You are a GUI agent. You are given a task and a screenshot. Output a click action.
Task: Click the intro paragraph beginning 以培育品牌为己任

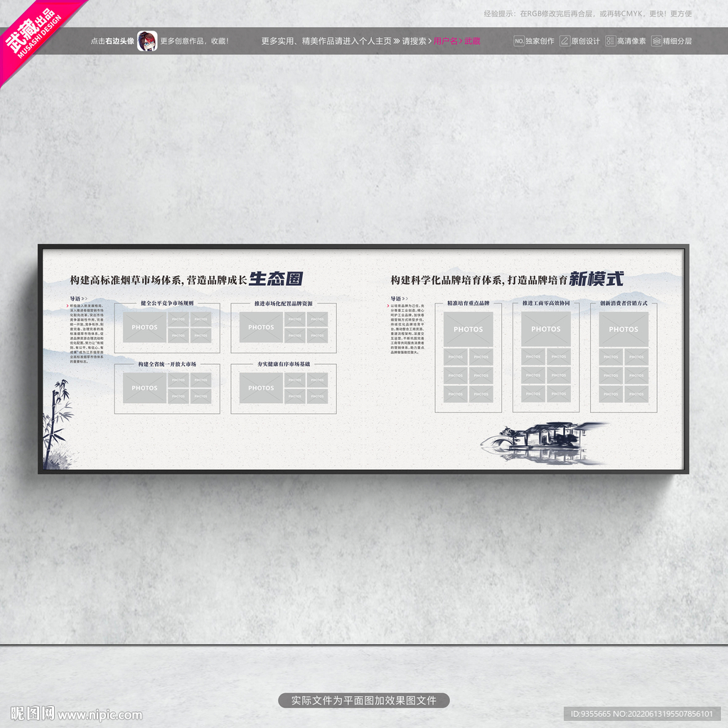[407, 328]
